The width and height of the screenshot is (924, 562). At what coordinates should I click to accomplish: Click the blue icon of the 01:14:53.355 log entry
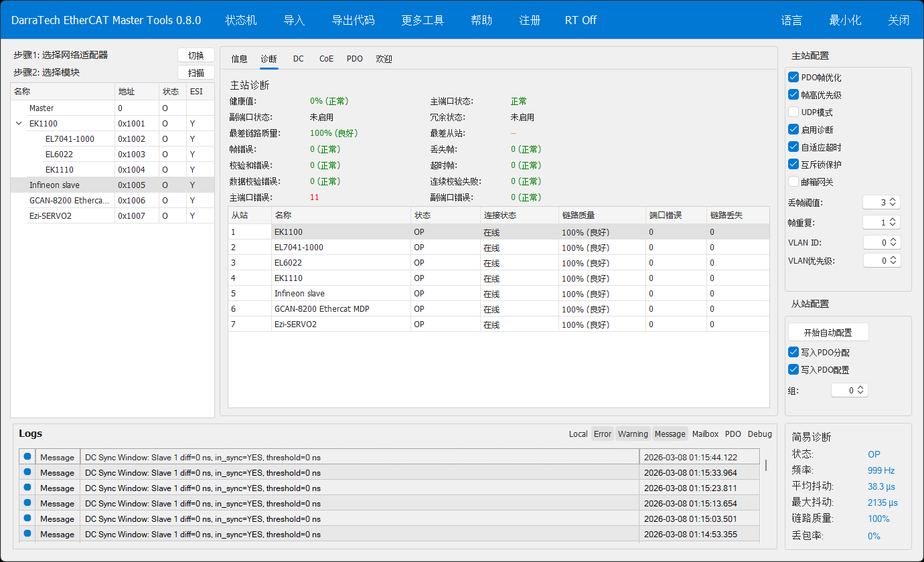[27, 534]
